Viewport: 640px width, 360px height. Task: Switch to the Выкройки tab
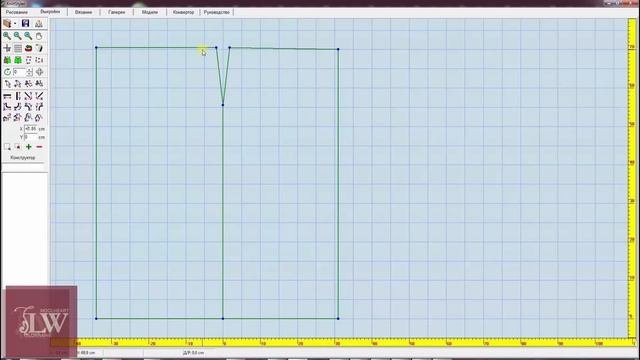click(50, 12)
